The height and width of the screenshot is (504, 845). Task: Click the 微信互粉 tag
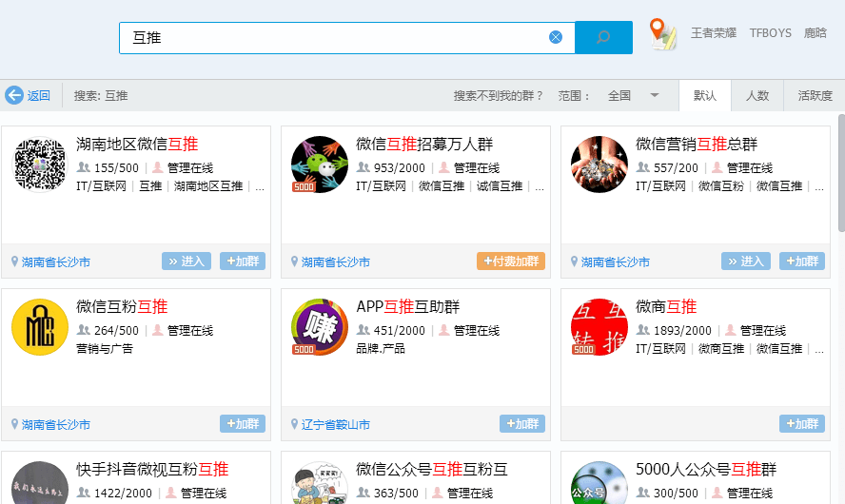click(x=721, y=185)
